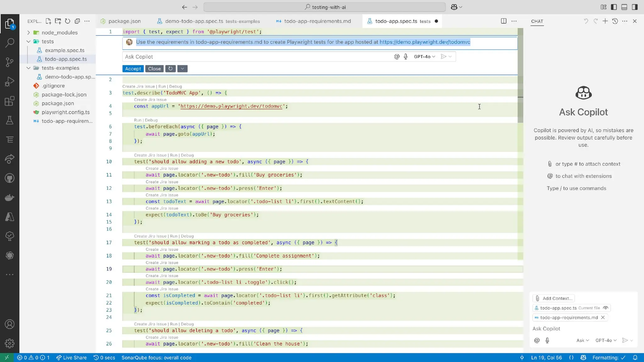Focus the Chat panel Ask Copilot input
The width and height of the screenshot is (644, 362).
coord(583,328)
